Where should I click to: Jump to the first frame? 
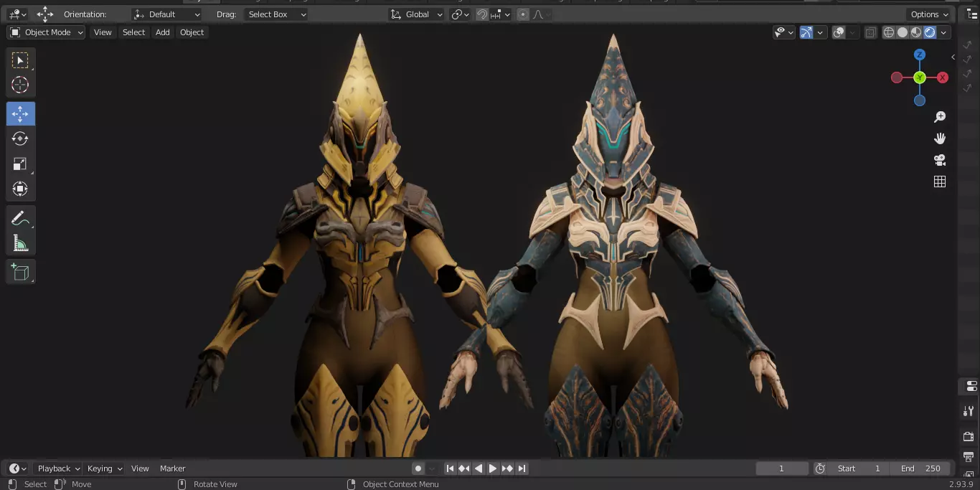450,468
